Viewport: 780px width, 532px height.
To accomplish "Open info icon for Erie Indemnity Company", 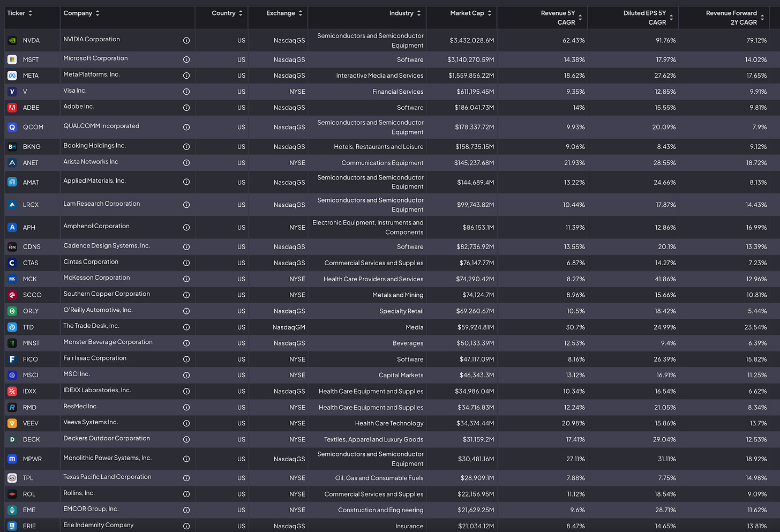I will coord(186,526).
